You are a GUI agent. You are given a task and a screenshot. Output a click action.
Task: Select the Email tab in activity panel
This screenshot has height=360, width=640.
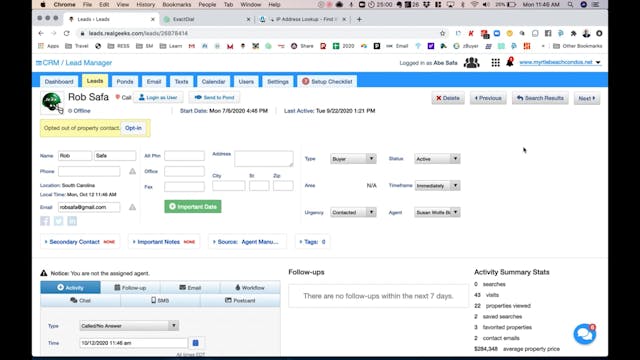[x=190, y=287]
